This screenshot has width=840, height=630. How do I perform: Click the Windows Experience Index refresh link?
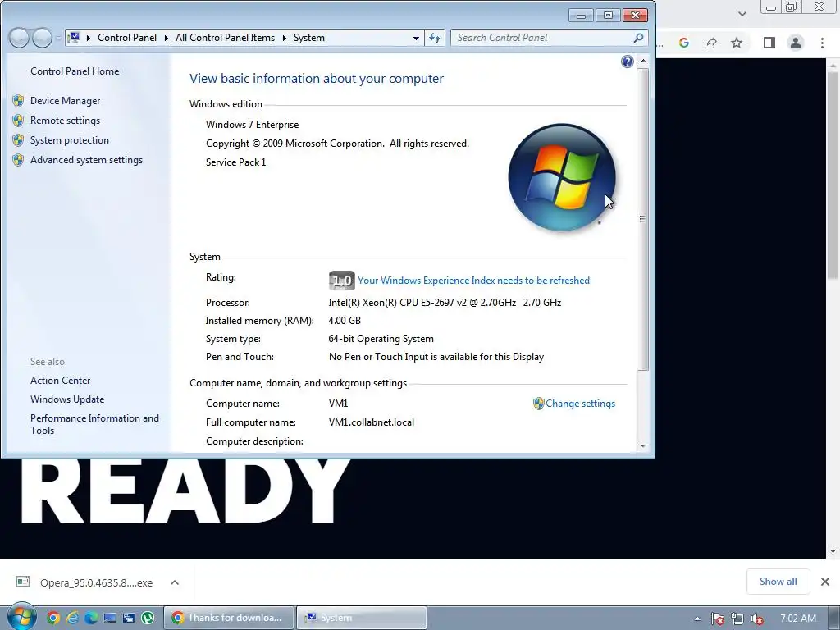(473, 281)
